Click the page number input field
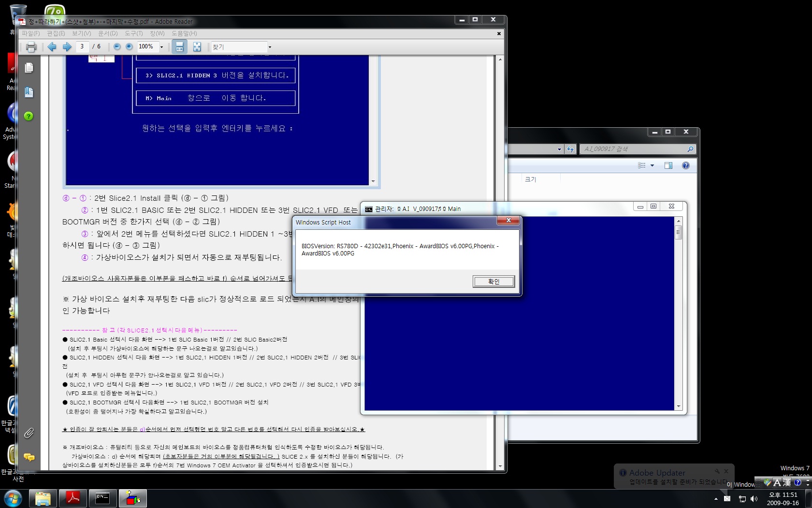The height and width of the screenshot is (508, 812). [x=82, y=46]
